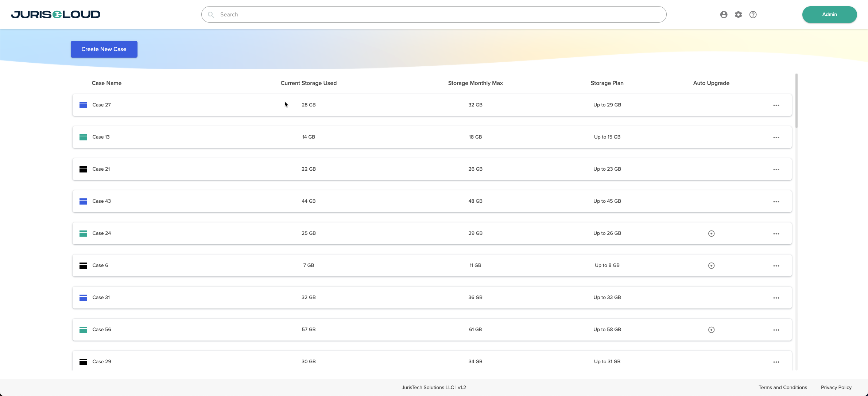Image resolution: width=868 pixels, height=396 pixels.
Task: Click the black folder icon for Case 21
Action: tap(83, 169)
